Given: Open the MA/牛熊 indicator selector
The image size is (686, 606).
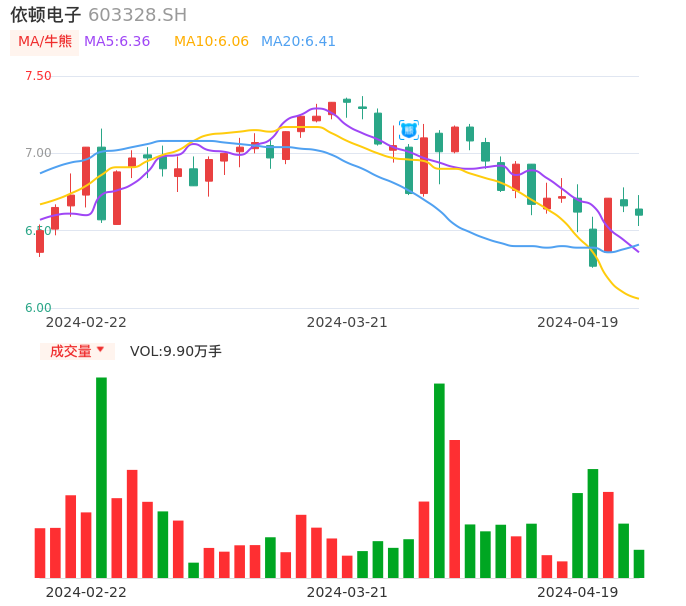Looking at the screenshot, I should [45, 42].
